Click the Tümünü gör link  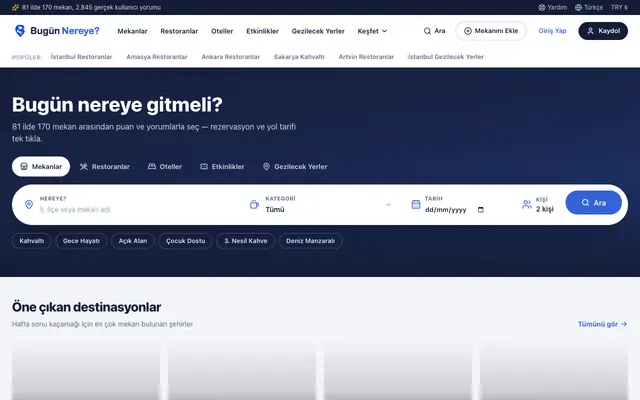602,324
